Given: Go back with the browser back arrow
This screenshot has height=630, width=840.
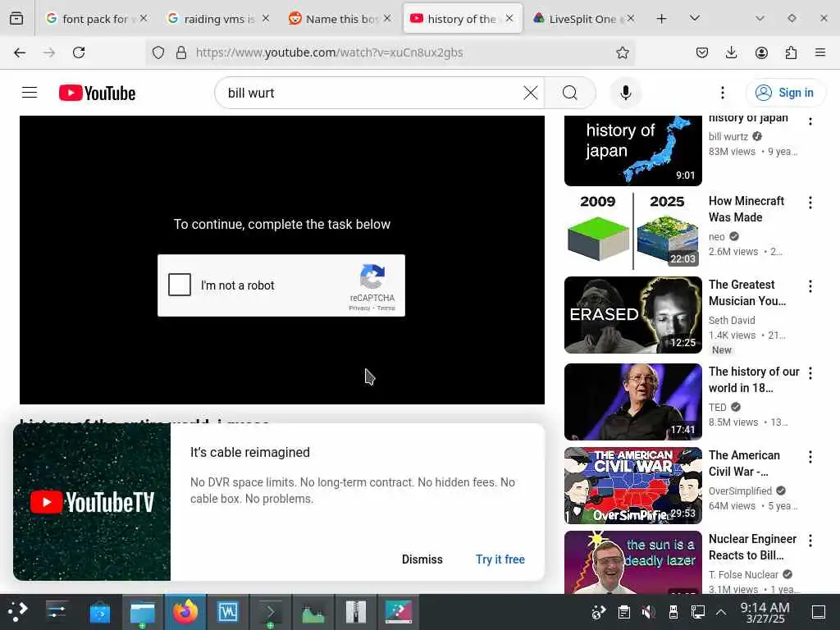Looking at the screenshot, I should click(x=20, y=52).
